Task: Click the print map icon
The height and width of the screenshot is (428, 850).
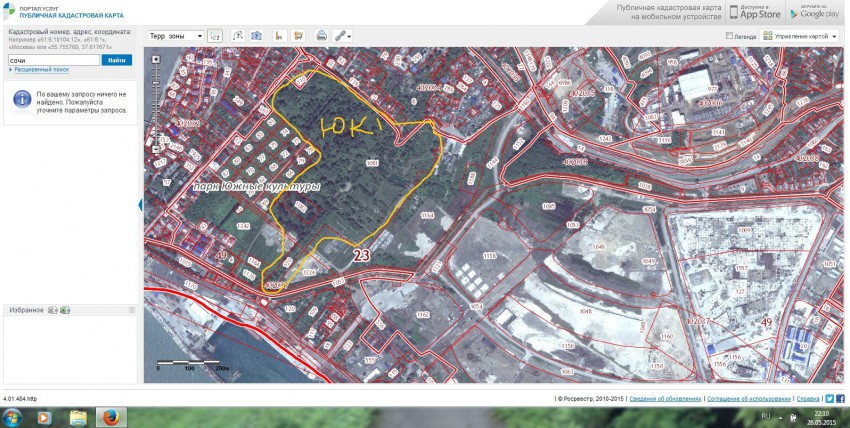Action: tap(321, 36)
